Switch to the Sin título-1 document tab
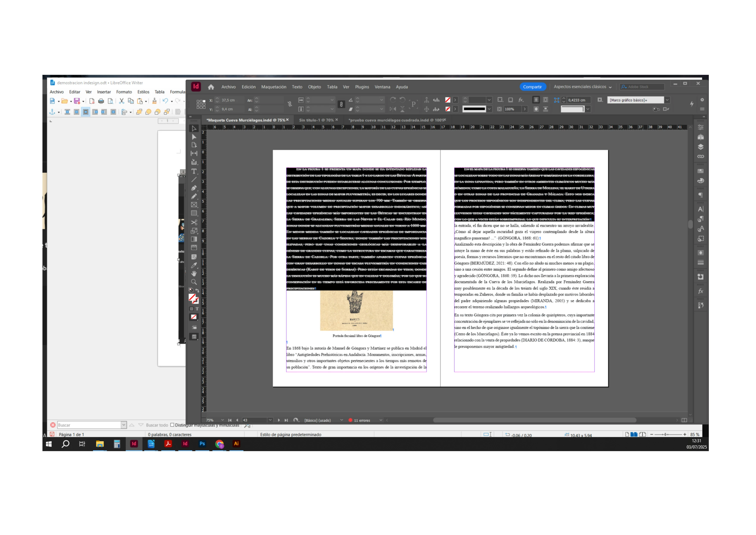 click(316, 120)
